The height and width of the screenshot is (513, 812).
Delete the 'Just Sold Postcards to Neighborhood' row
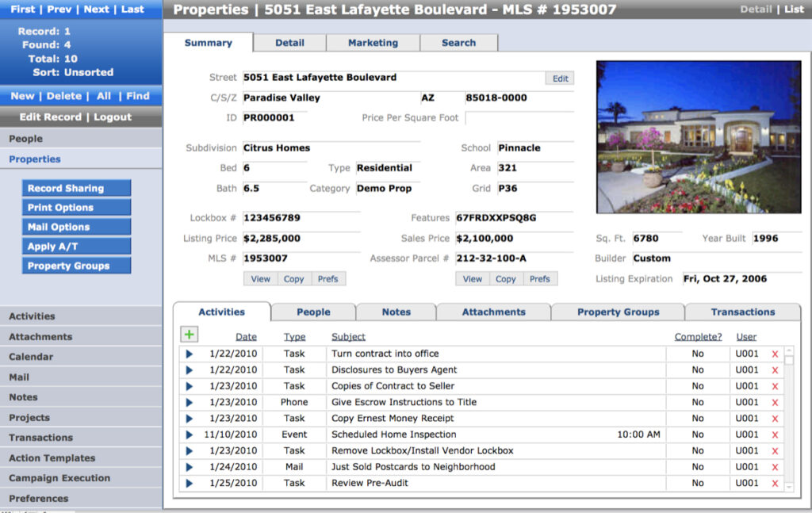775,467
